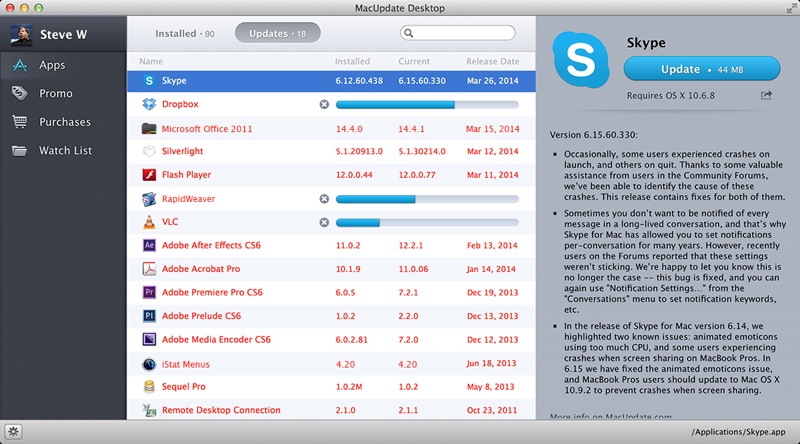Click the 'Requires OS X 10.6.8' text
Viewport: 800px width, 444px height.
click(x=670, y=95)
